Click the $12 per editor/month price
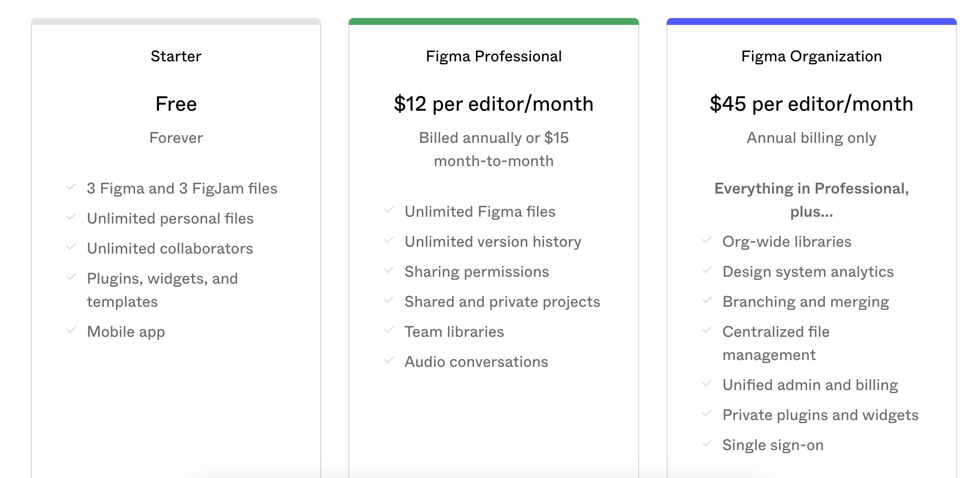Screen dimensions: 980x478 493,104
